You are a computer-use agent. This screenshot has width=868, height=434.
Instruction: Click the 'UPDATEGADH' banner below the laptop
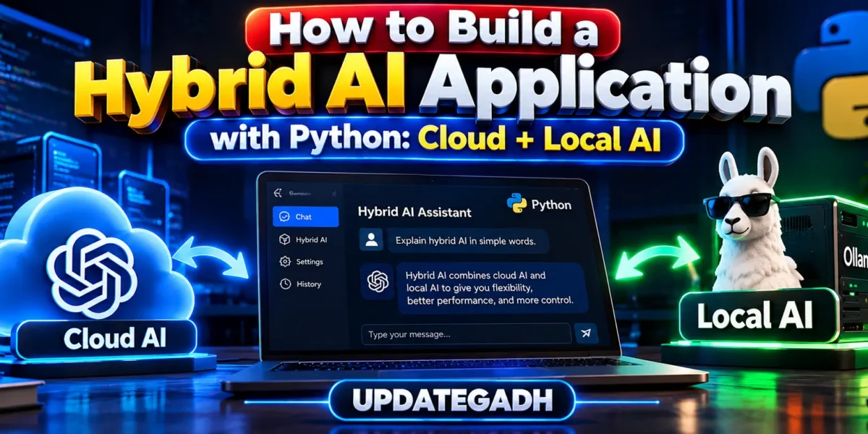coord(451,400)
